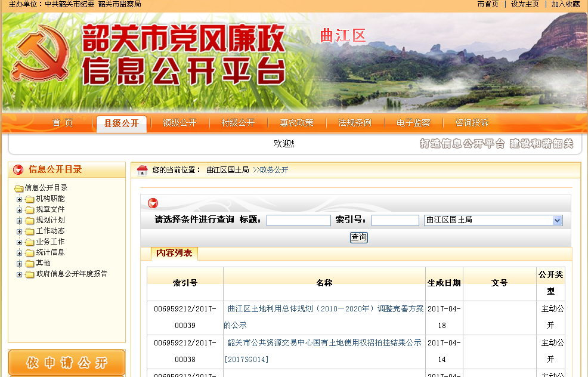Expand the 其他 tree node
This screenshot has width=588, height=377.
[x=19, y=264]
